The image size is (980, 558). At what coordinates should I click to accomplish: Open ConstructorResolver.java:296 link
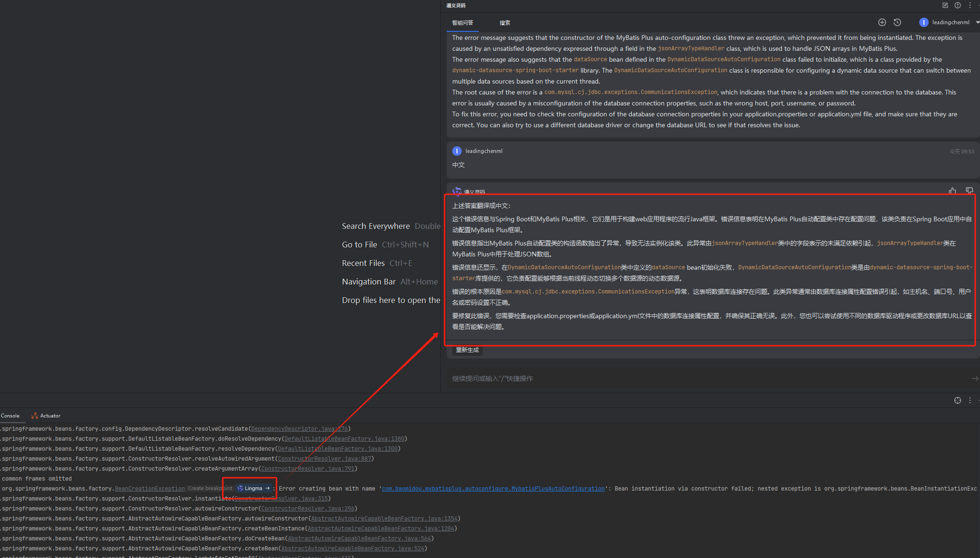pos(308,509)
